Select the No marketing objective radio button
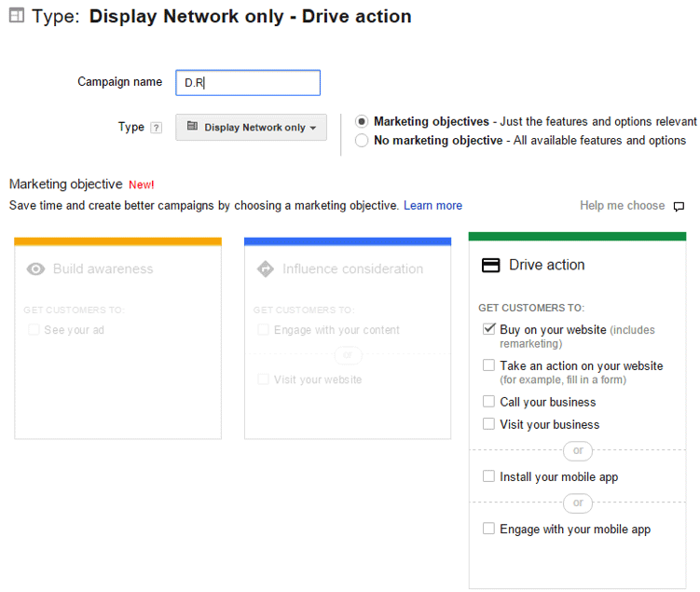Image resolution: width=700 pixels, height=592 pixels. click(x=362, y=141)
